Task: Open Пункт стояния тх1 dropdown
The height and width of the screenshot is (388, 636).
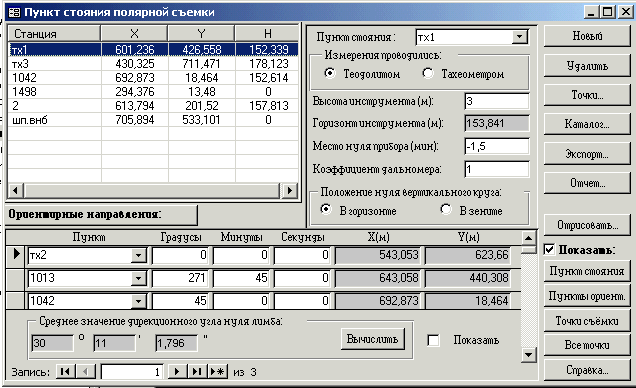Action: click(x=519, y=37)
